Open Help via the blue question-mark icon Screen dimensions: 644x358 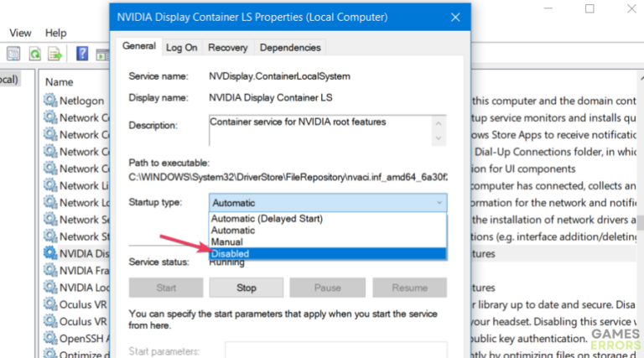coord(82,54)
